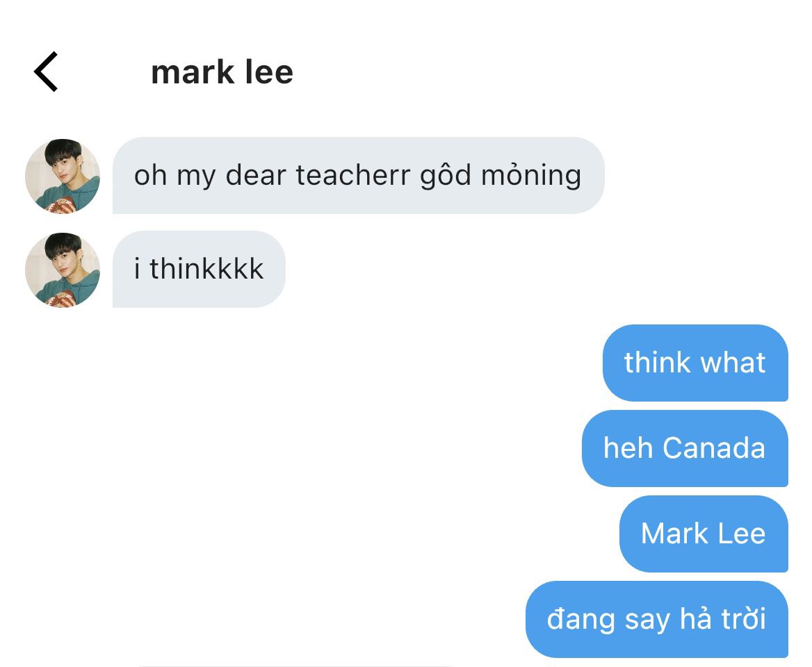Tap the 'i thinkkkk' received message

point(199,269)
